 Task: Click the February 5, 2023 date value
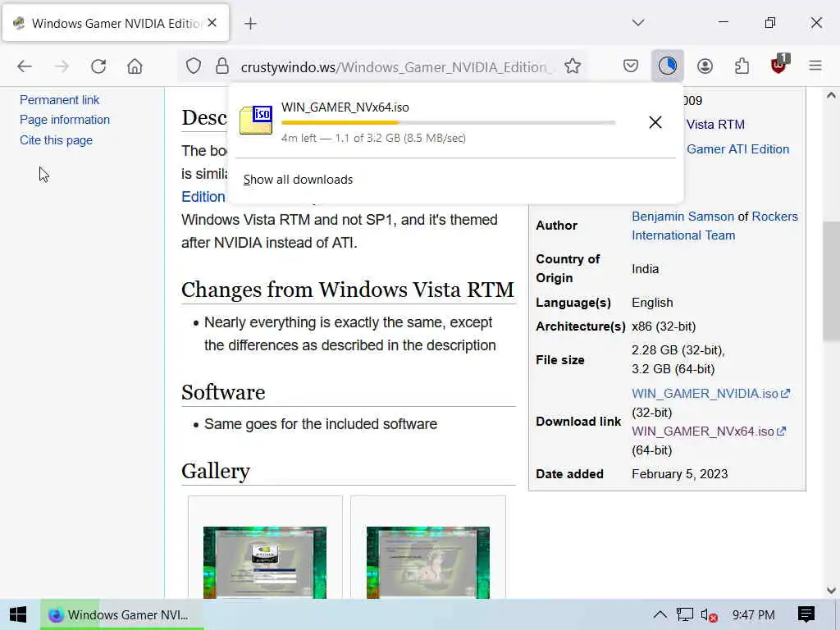coord(679,474)
